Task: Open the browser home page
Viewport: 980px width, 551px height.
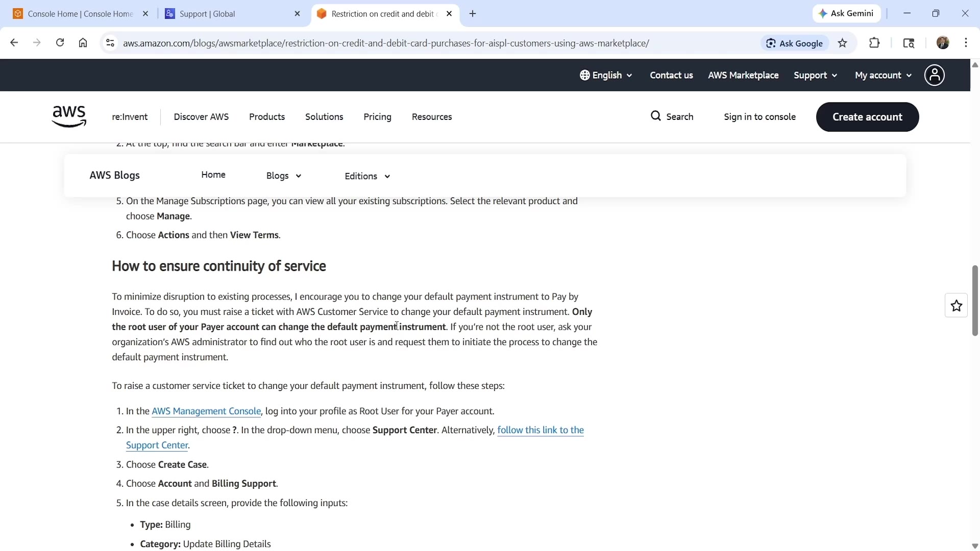Action: [83, 43]
